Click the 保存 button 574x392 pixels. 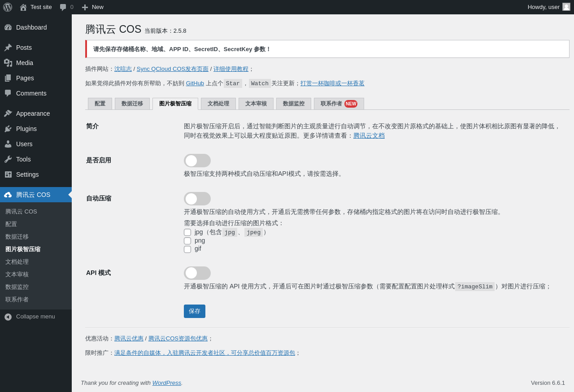pos(195,311)
